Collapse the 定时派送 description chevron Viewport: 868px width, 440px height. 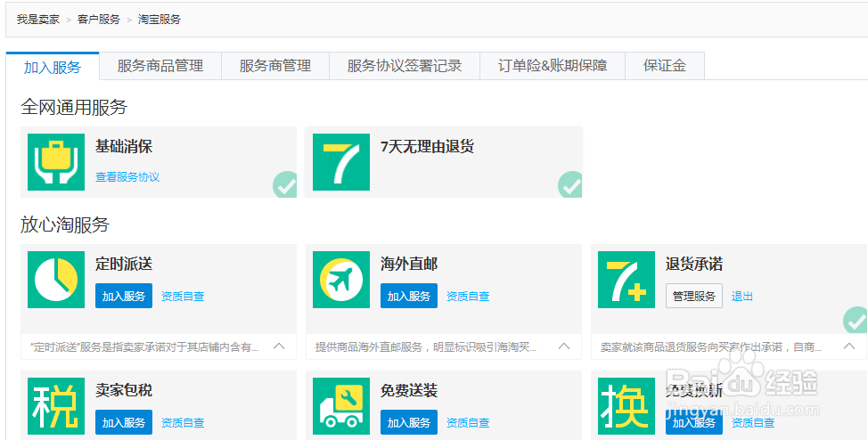click(279, 346)
